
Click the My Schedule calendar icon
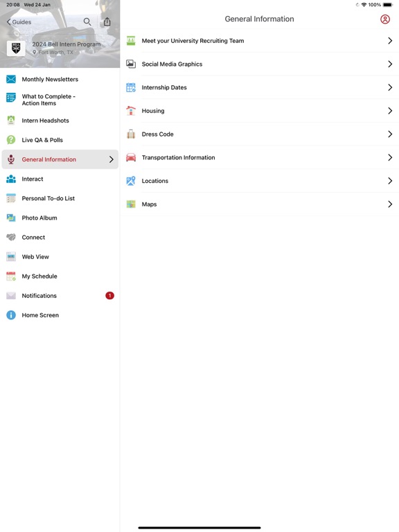click(x=11, y=276)
